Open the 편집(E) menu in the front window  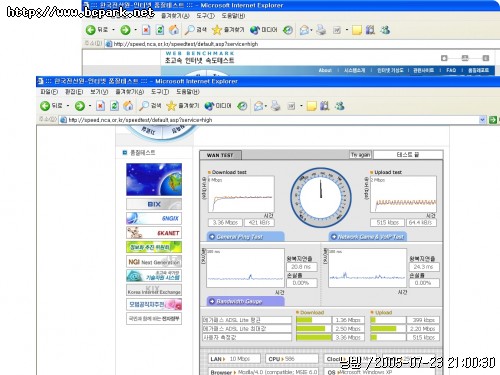pyautogui.click(x=74, y=92)
